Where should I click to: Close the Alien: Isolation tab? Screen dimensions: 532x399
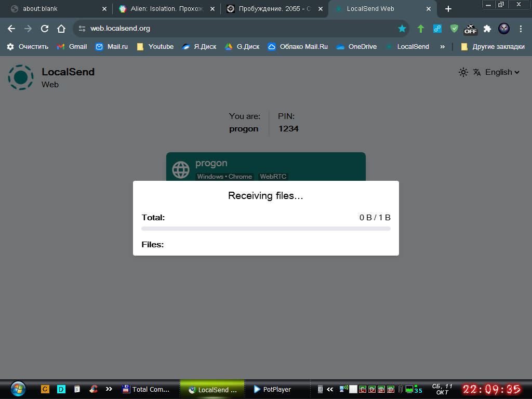pyautogui.click(x=212, y=9)
